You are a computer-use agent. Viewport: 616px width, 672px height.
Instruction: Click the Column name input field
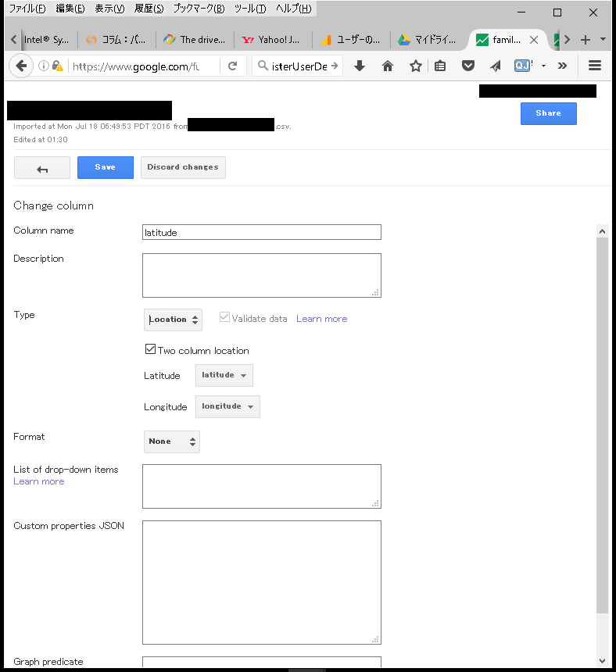pos(262,232)
